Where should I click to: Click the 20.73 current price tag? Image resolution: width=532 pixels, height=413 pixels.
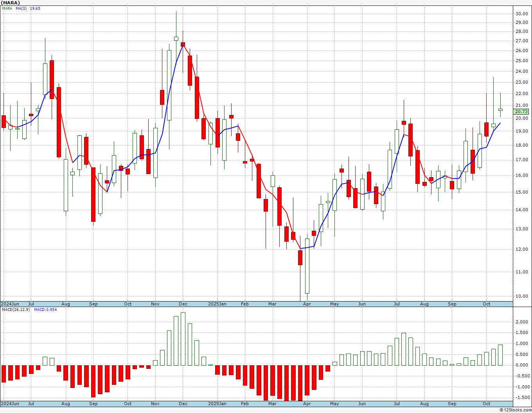tap(522, 111)
